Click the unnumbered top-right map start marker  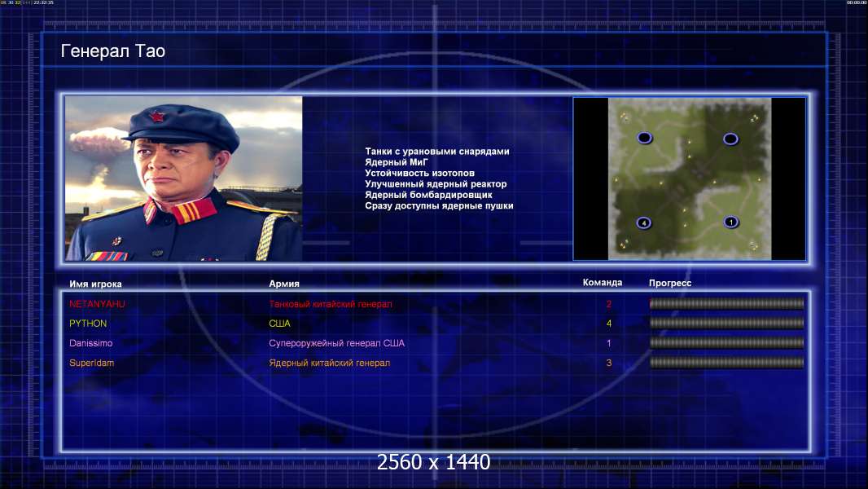[x=730, y=139]
